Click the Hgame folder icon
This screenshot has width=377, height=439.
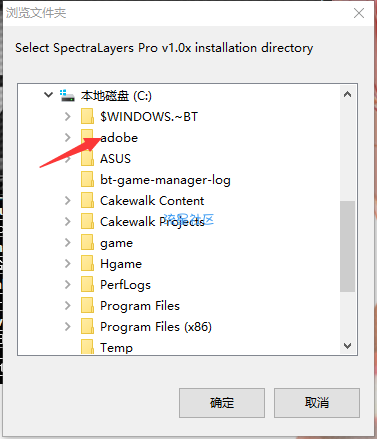click(87, 264)
